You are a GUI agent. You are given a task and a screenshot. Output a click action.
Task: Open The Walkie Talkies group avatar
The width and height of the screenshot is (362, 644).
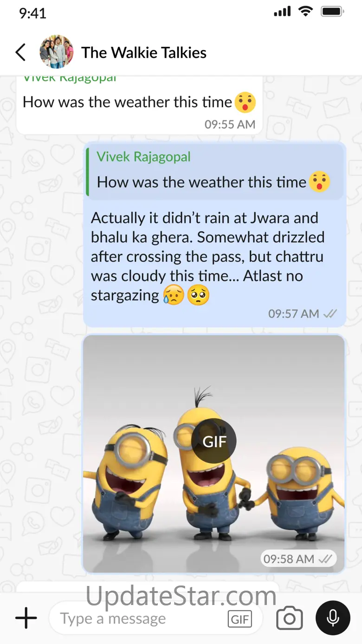56,52
